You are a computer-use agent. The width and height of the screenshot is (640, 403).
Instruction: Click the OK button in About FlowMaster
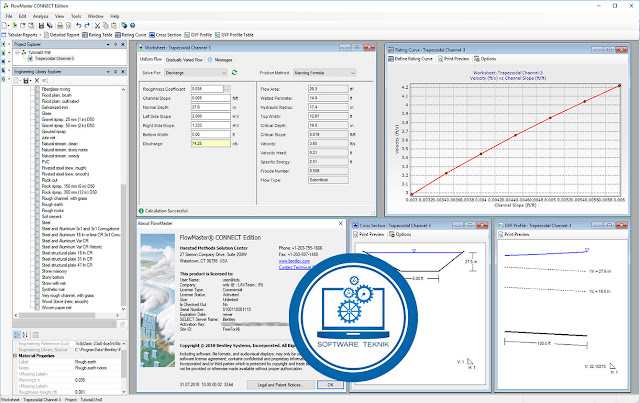tap(330, 385)
